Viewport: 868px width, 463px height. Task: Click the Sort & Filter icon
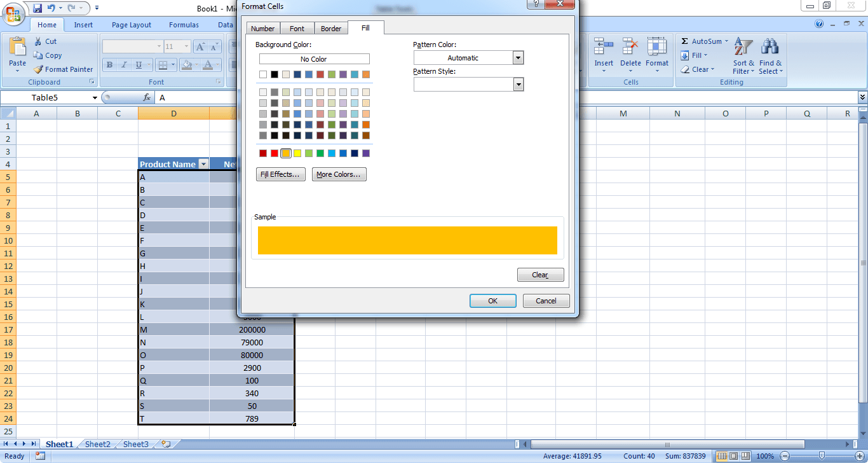pyautogui.click(x=743, y=46)
